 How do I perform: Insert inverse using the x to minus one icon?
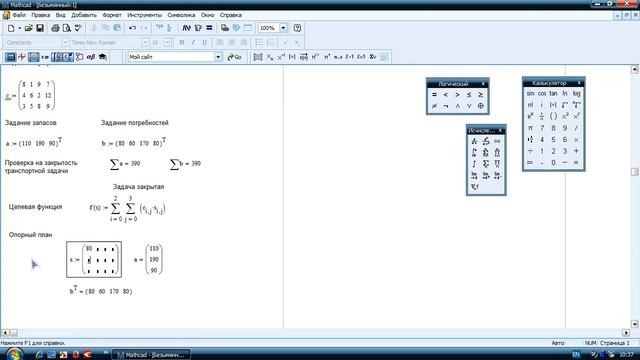click(281, 57)
